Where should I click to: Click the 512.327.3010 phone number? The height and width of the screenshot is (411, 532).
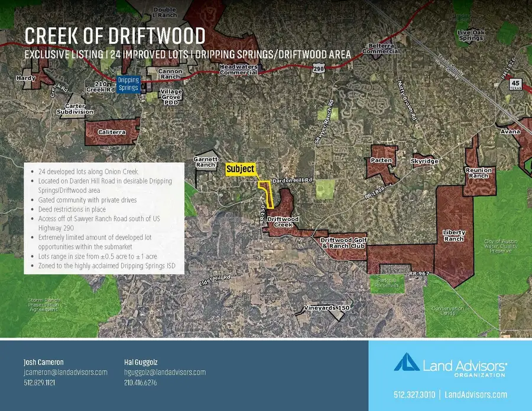(x=414, y=394)
